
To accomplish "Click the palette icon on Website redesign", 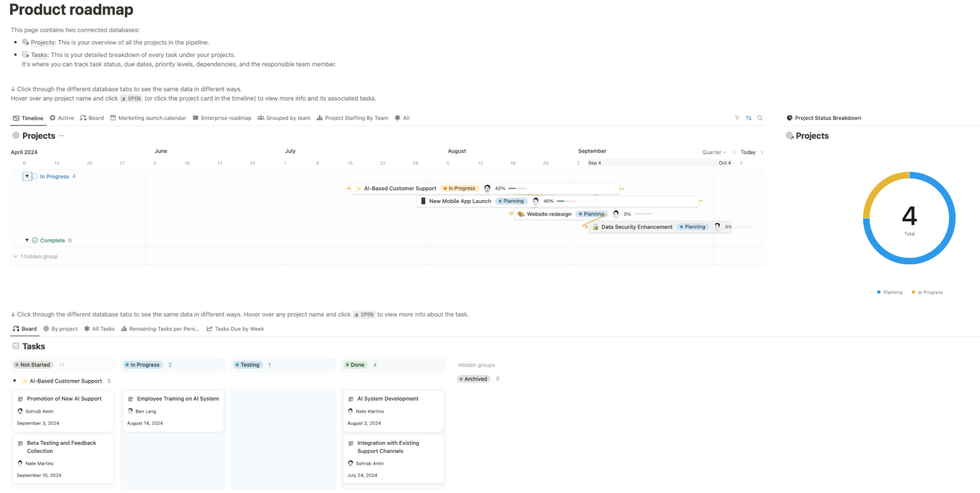I will click(521, 214).
